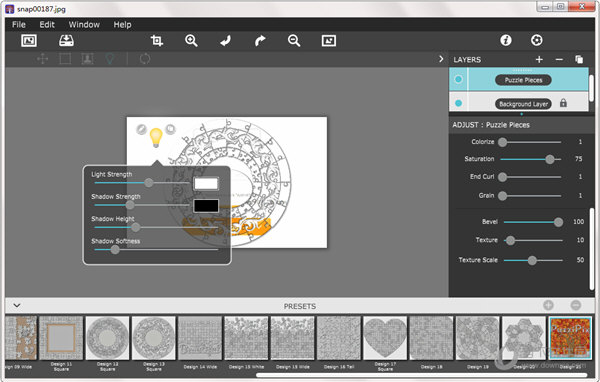Add preset with plus circle icon
600x382 pixels.
click(x=548, y=305)
